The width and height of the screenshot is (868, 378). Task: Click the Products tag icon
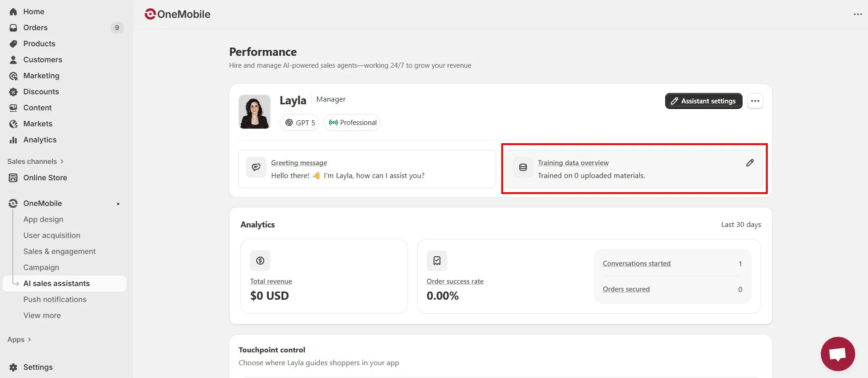pos(13,44)
